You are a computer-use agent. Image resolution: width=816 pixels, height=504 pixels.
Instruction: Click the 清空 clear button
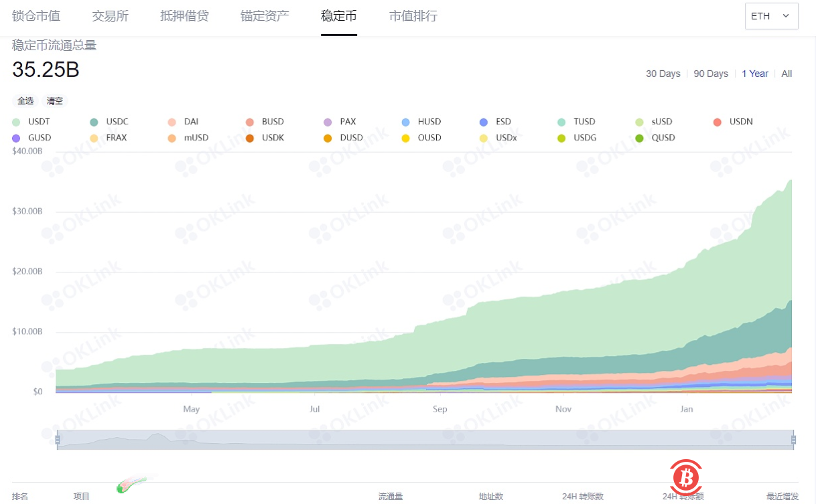54,100
